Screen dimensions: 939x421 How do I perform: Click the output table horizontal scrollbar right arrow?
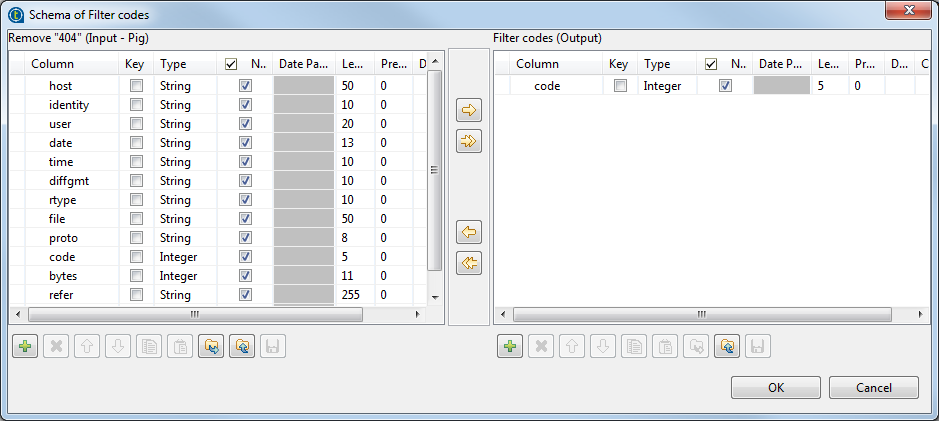click(920, 314)
